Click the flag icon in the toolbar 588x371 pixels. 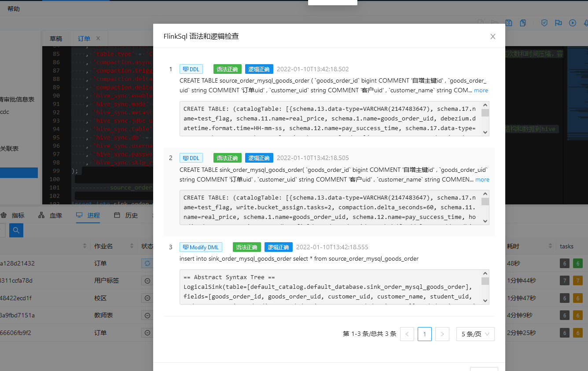coord(559,23)
